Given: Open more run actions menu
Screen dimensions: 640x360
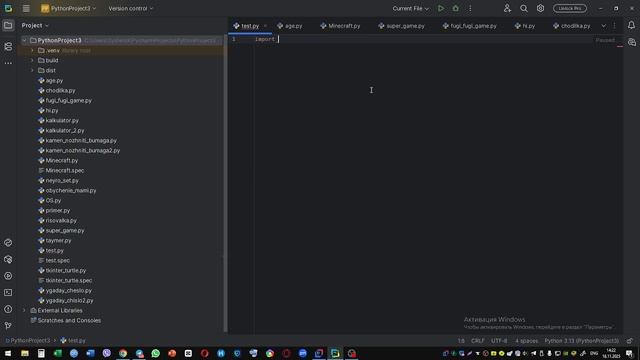Looking at the screenshot, I should (470, 8).
